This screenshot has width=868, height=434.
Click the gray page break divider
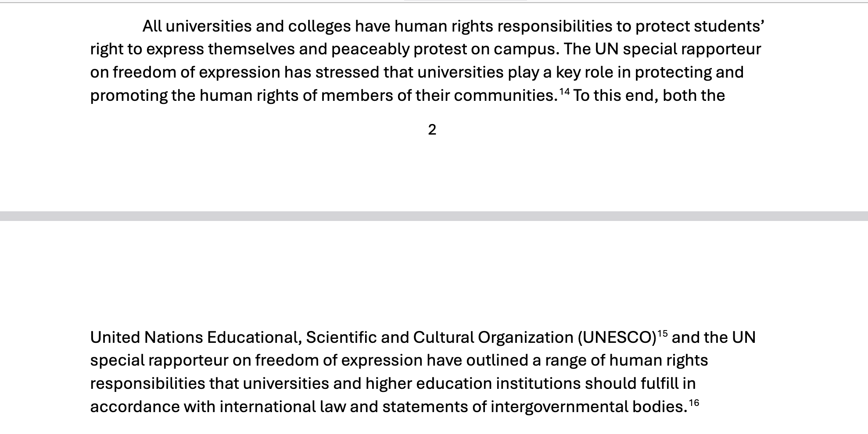(x=434, y=216)
